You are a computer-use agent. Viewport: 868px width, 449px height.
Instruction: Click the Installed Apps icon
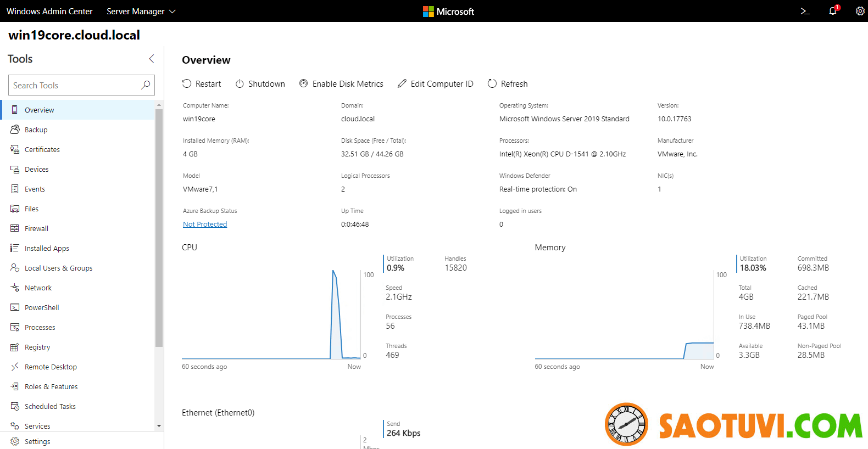(15, 248)
